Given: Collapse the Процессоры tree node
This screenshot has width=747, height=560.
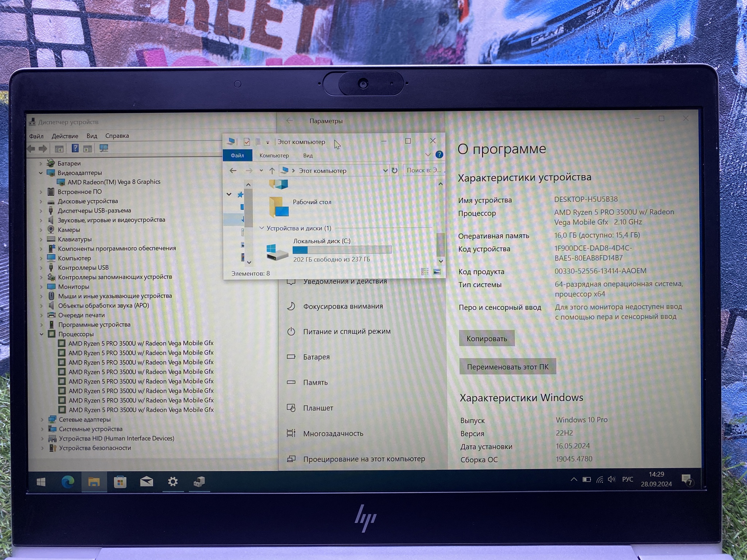Looking at the screenshot, I should [42, 334].
